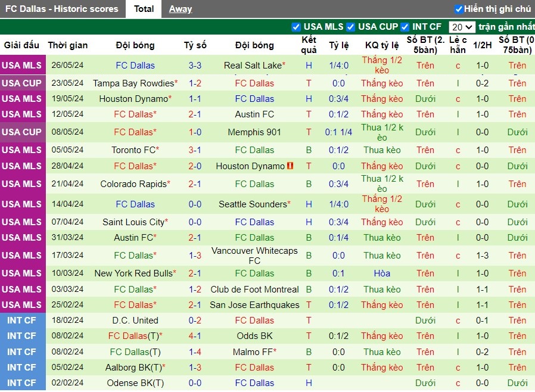
Task: Open San Jose Earthquakes team link
Action: point(254,304)
